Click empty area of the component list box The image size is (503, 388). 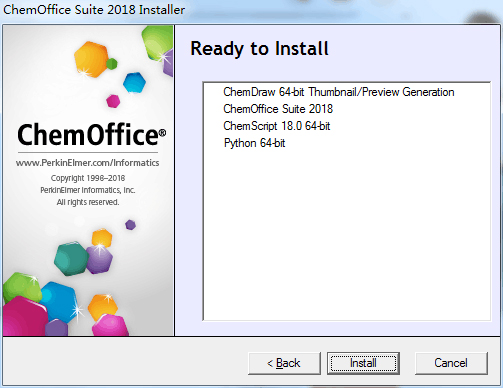click(347, 233)
